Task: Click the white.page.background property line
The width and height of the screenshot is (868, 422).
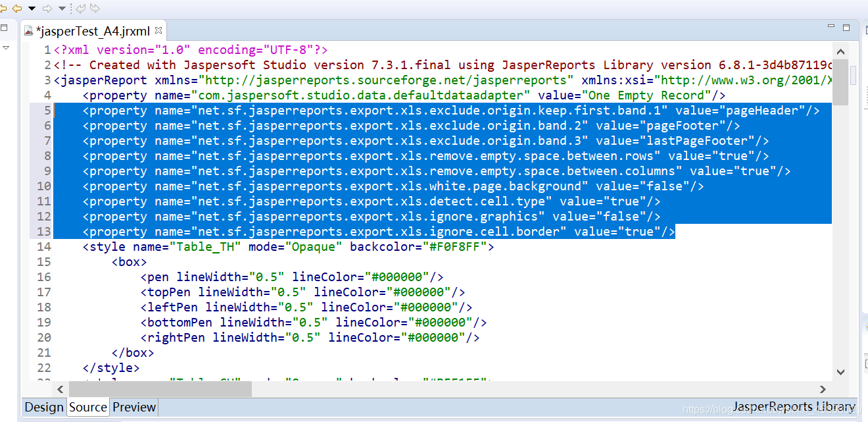Action: point(393,186)
